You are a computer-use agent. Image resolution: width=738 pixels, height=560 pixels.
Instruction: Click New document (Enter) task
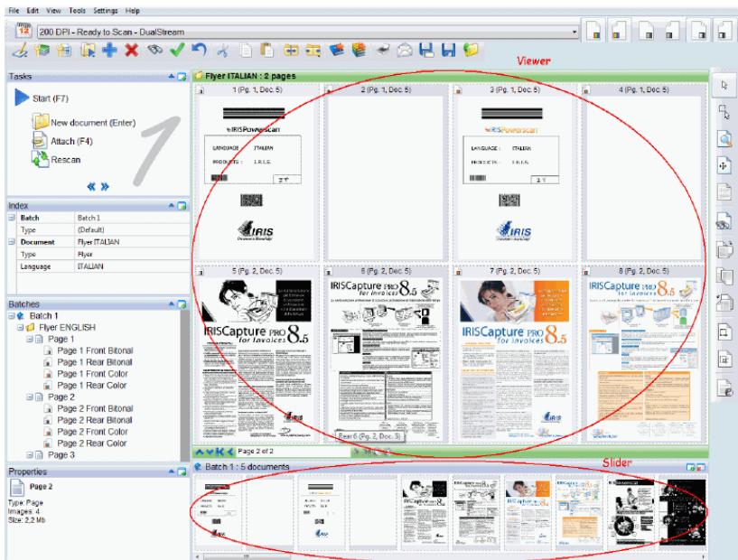pyautogui.click(x=84, y=122)
